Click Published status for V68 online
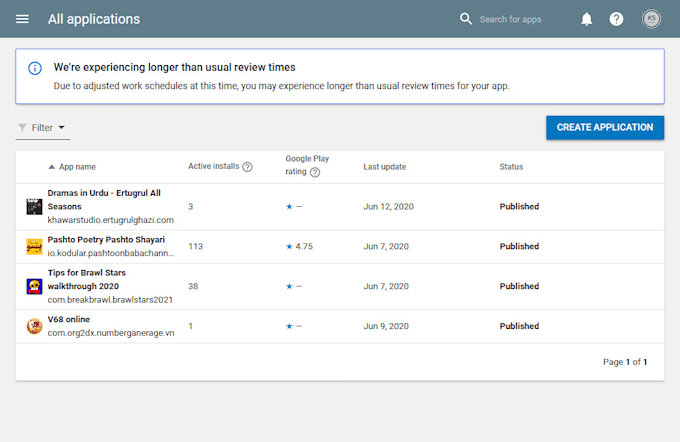Viewport: 680px width, 442px height. pos(519,326)
